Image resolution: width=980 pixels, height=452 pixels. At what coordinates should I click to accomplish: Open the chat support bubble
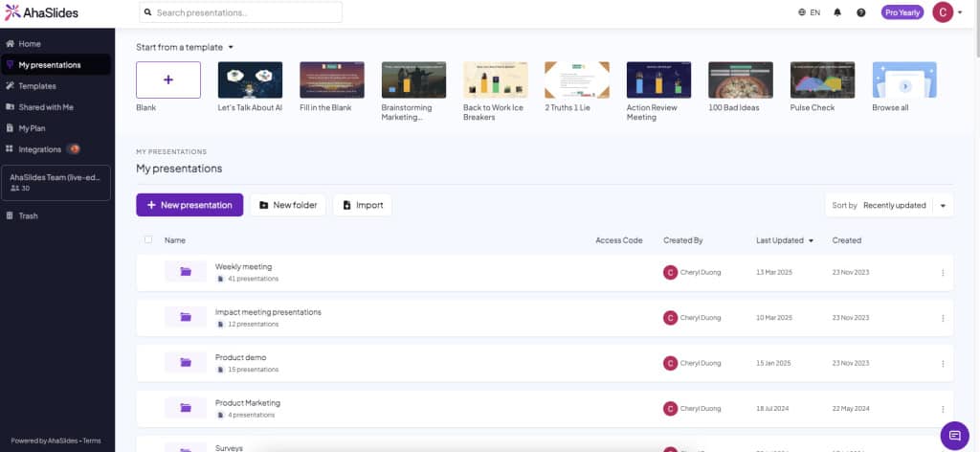(954, 435)
